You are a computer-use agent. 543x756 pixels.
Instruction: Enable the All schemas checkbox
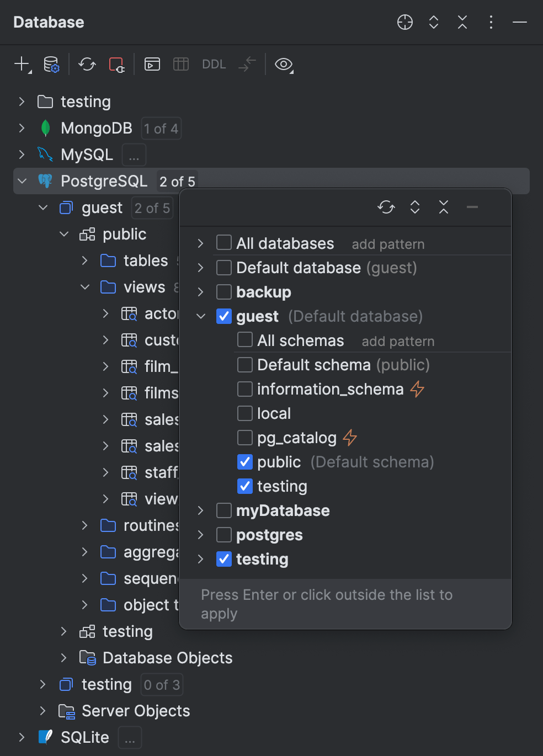(244, 339)
